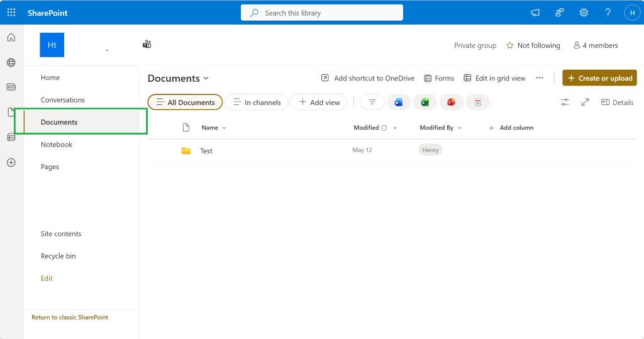The height and width of the screenshot is (339, 644).
Task: Click Edit in grid view
Action: tap(494, 78)
